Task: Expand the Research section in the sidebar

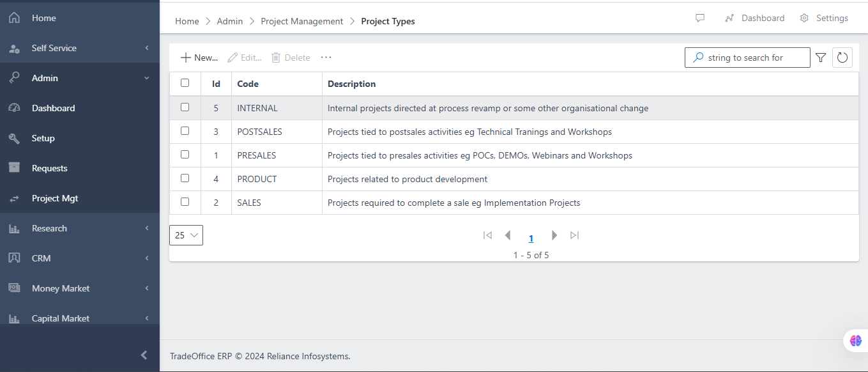Action: pyautogui.click(x=49, y=228)
